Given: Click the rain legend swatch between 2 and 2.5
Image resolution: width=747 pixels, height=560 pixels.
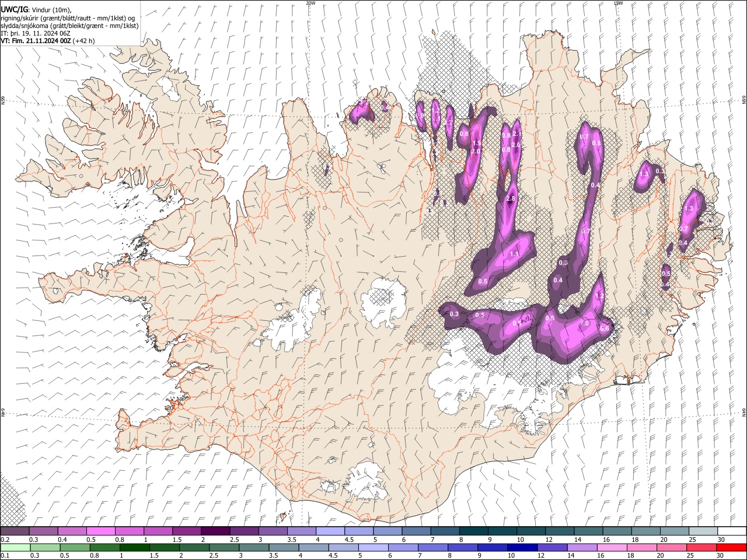Looking at the screenshot, I should [x=194, y=548].
